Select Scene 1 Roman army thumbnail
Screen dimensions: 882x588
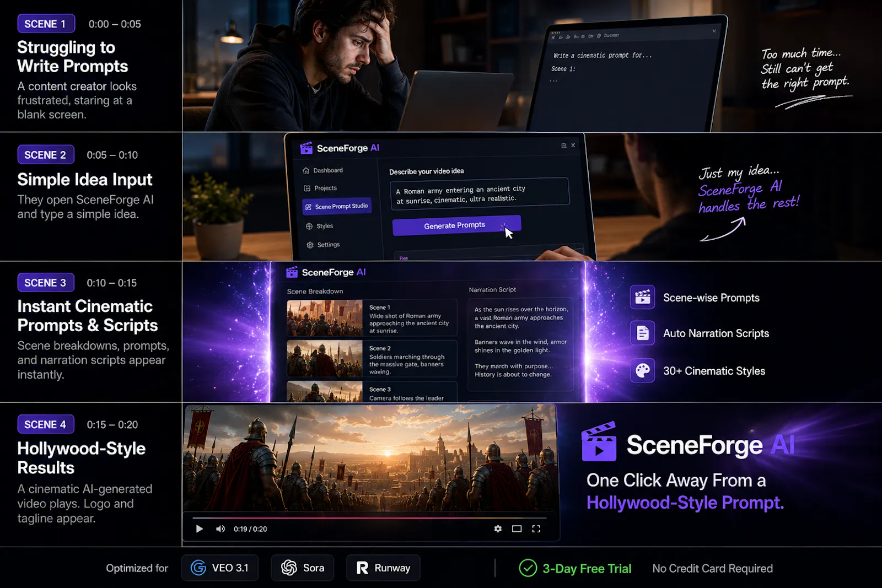pos(325,317)
